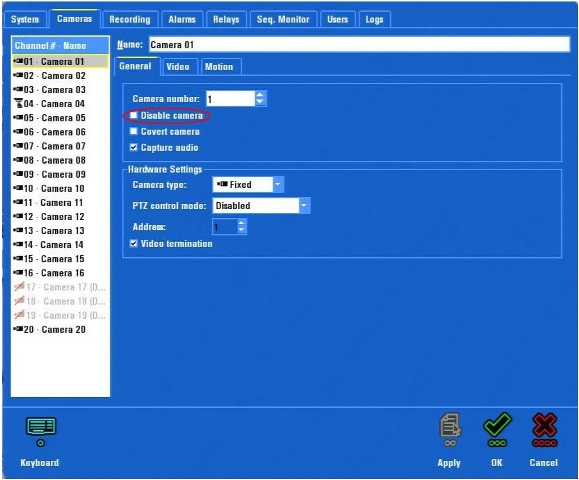Click the camera icon beside 06 - Camera 06

tap(18, 131)
